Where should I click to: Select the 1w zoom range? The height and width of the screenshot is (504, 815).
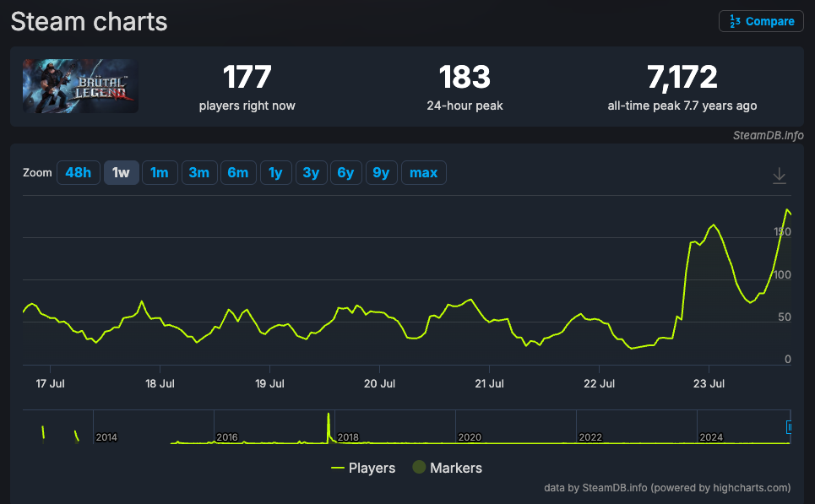[x=121, y=172]
